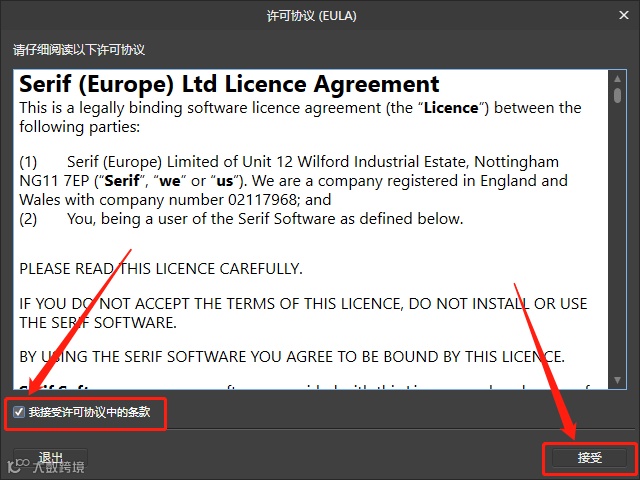The width and height of the screenshot is (640, 480).
Task: Click the BY USING THE SERIF SOFTWARE sentence
Action: [292, 357]
